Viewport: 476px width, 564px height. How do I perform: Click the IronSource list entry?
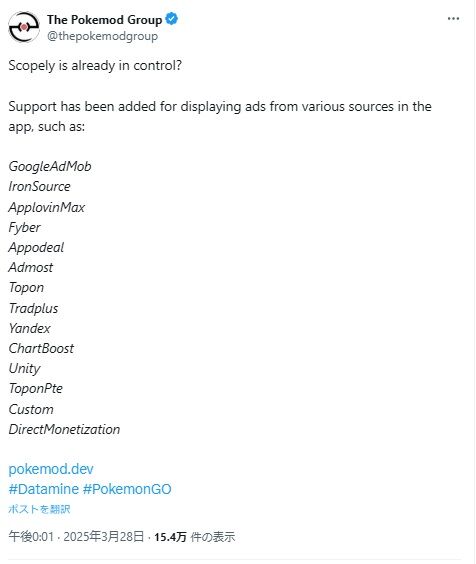coord(40,186)
